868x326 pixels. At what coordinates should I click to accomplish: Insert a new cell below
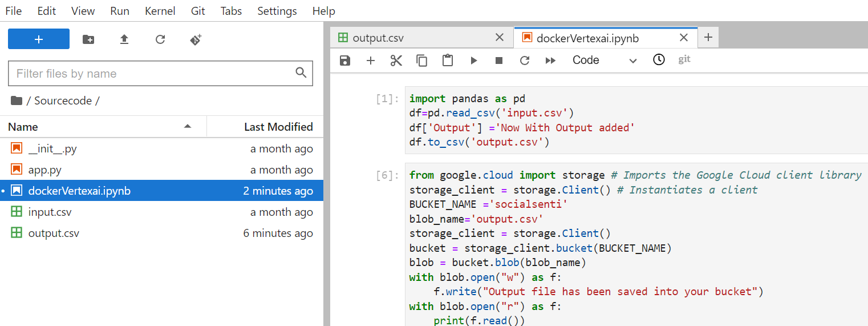coord(371,61)
